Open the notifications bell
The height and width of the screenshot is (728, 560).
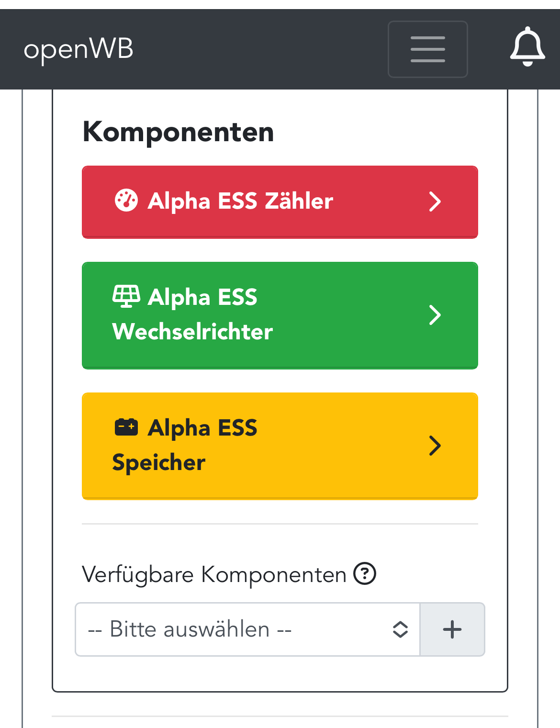click(x=527, y=47)
